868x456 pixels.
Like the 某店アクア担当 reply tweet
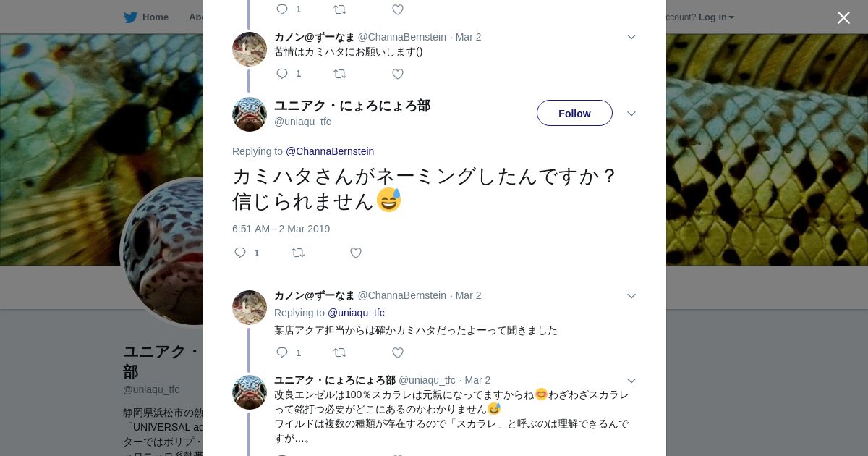[x=398, y=352]
